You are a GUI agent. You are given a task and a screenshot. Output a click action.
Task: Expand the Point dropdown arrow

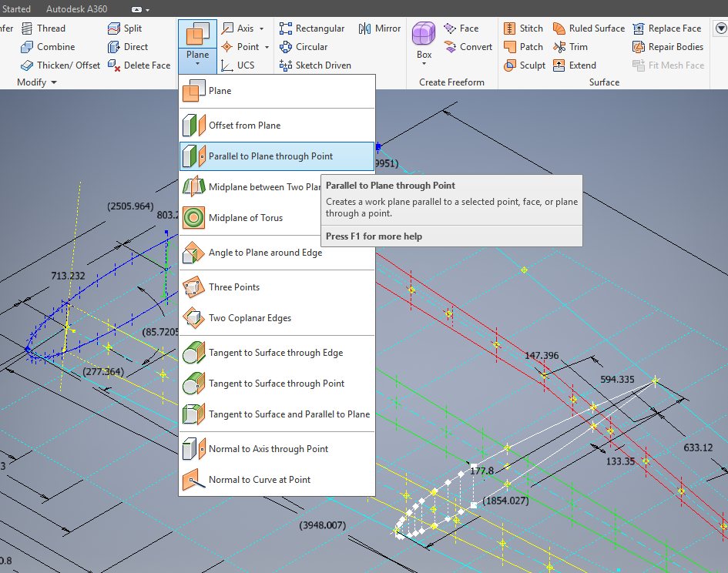point(267,47)
